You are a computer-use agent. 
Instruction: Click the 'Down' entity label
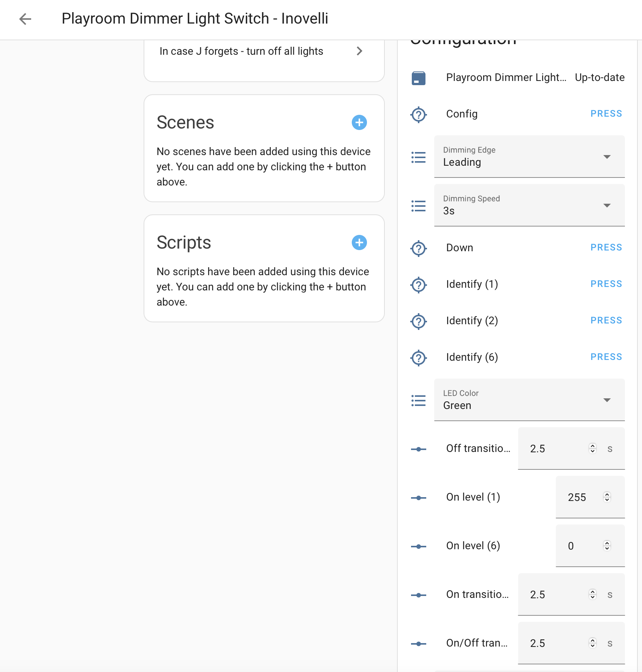coord(460,248)
